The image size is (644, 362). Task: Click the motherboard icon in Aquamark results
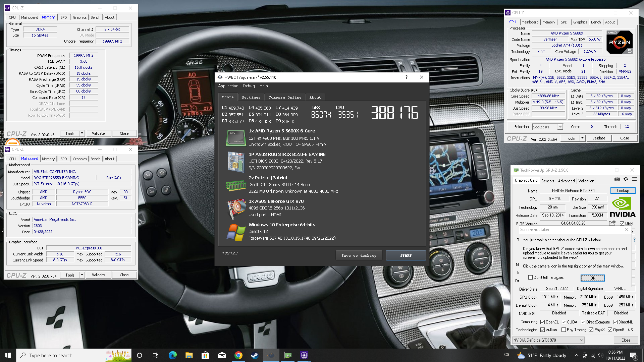pos(236,162)
